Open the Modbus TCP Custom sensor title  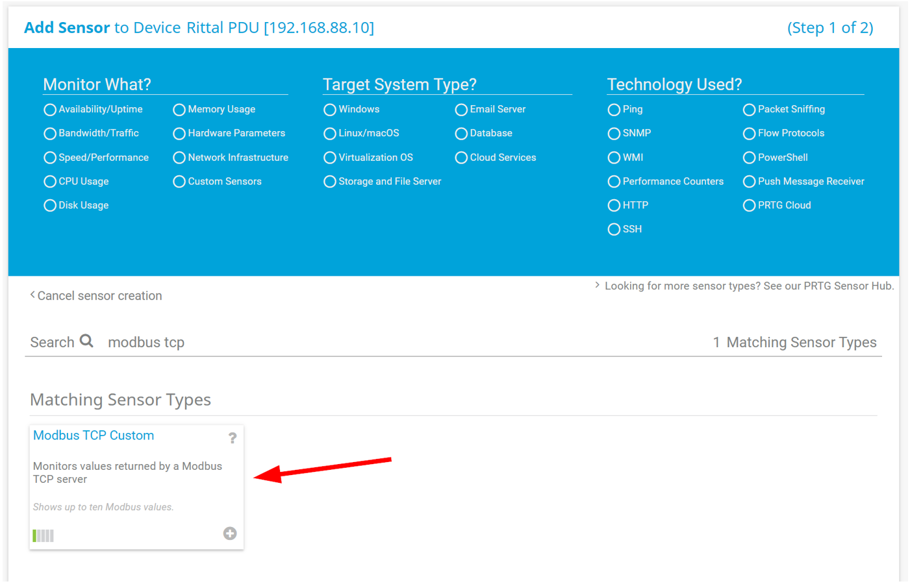[x=94, y=435]
